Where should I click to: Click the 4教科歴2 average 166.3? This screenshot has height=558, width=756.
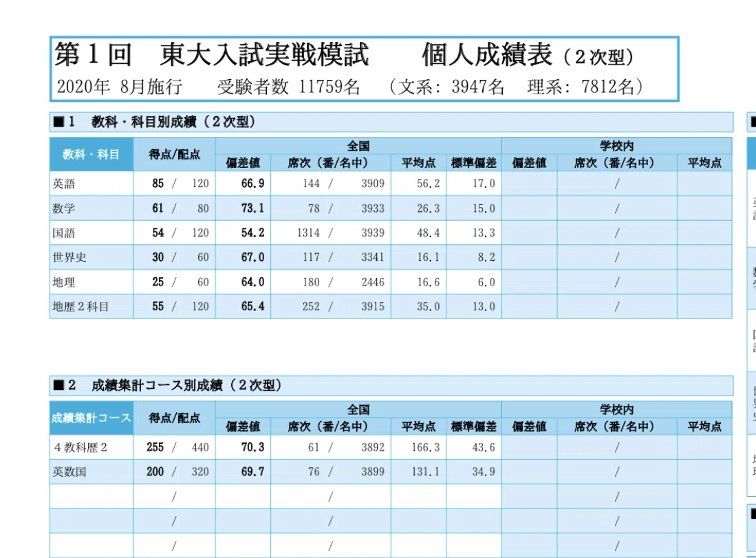[x=425, y=447]
